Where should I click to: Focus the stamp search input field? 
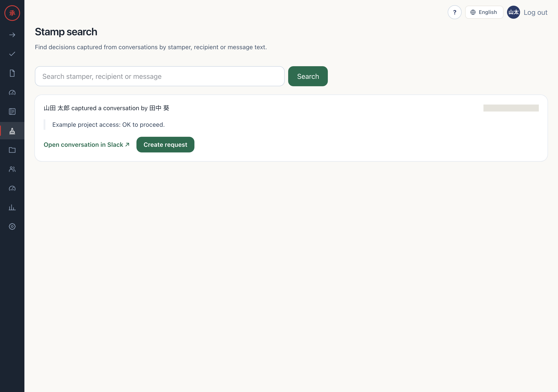click(160, 76)
